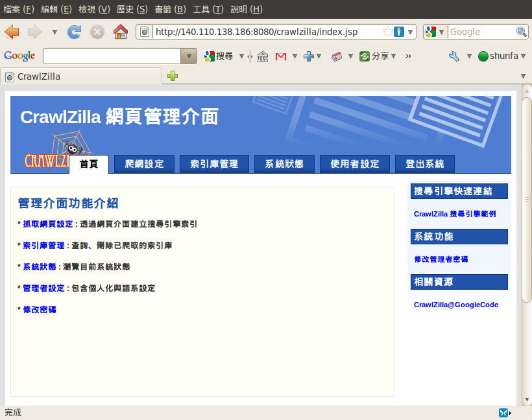Open the 說明 (H) menu
The height and width of the screenshot is (420, 532).
tap(247, 9)
